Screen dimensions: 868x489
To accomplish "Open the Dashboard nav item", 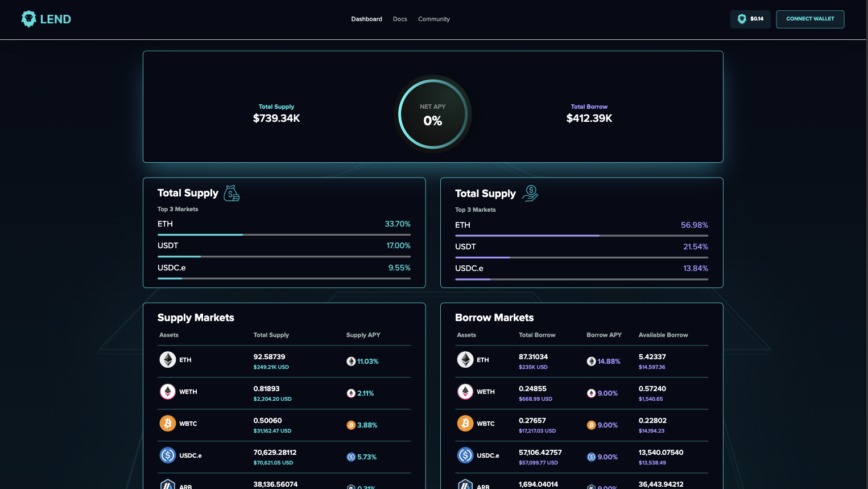I will pyautogui.click(x=366, y=19).
